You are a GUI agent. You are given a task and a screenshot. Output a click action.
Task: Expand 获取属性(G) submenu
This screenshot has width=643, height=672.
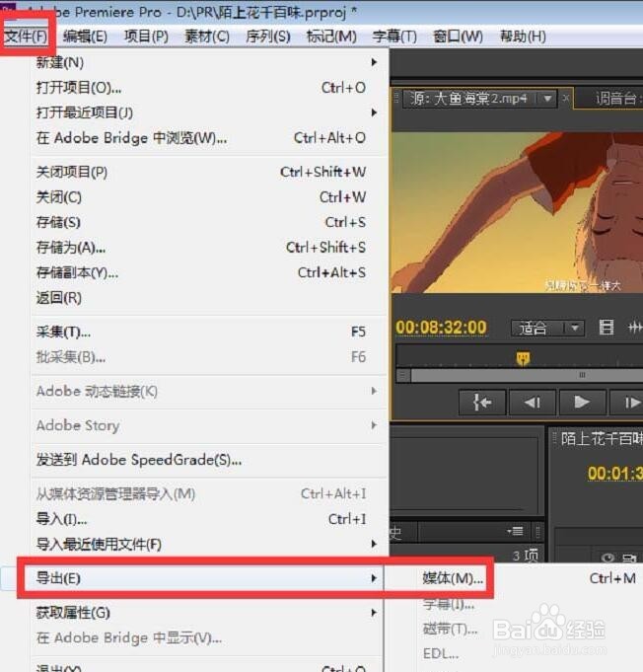click(x=209, y=613)
